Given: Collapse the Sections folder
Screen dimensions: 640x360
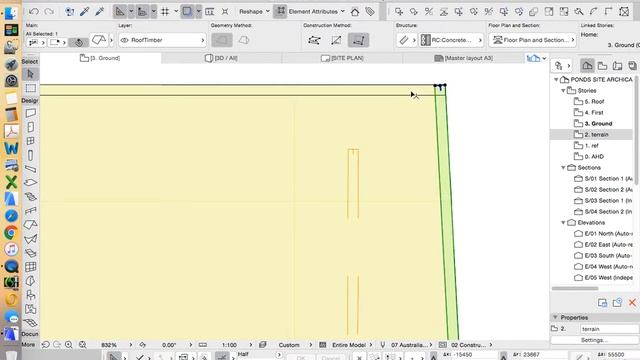Looking at the screenshot, I should [563, 167].
